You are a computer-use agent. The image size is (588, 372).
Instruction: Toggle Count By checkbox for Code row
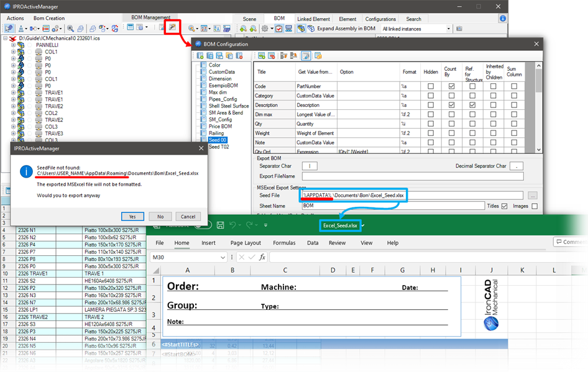(451, 86)
